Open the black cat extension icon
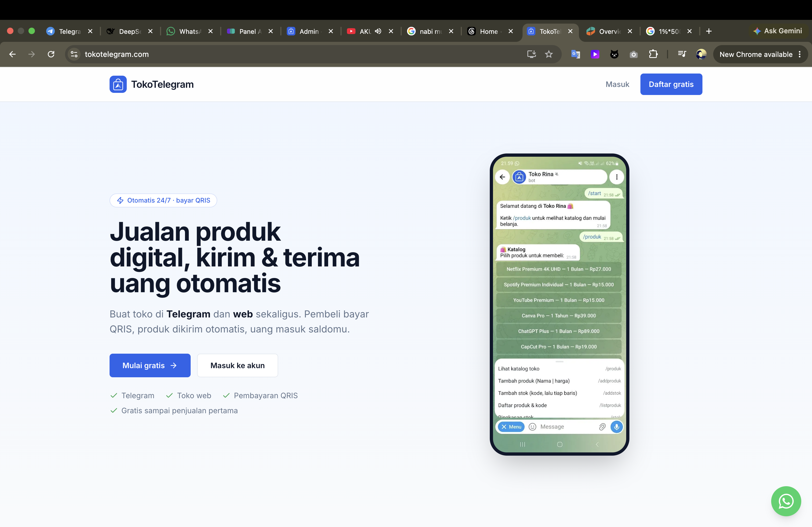 point(614,54)
